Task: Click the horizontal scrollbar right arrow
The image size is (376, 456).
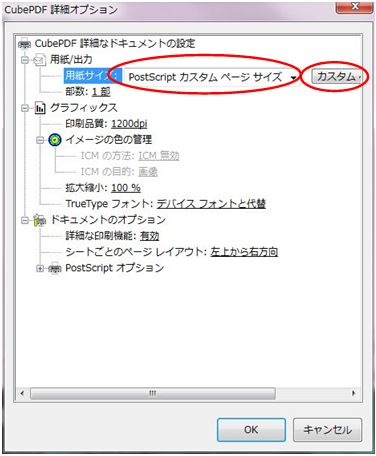Action: tap(353, 393)
